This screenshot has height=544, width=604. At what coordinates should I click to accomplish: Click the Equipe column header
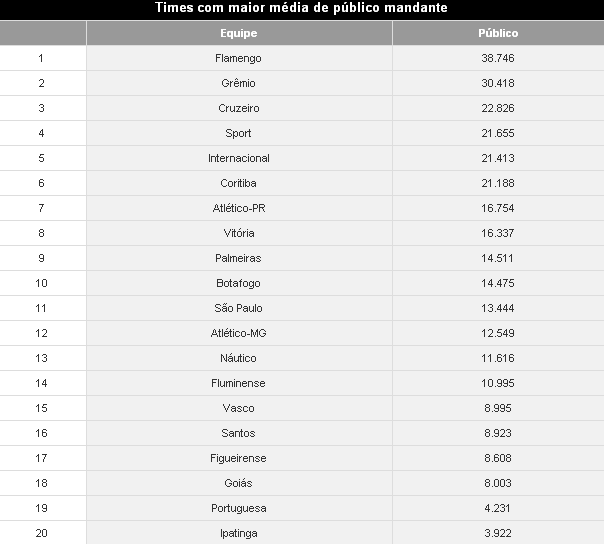point(238,33)
